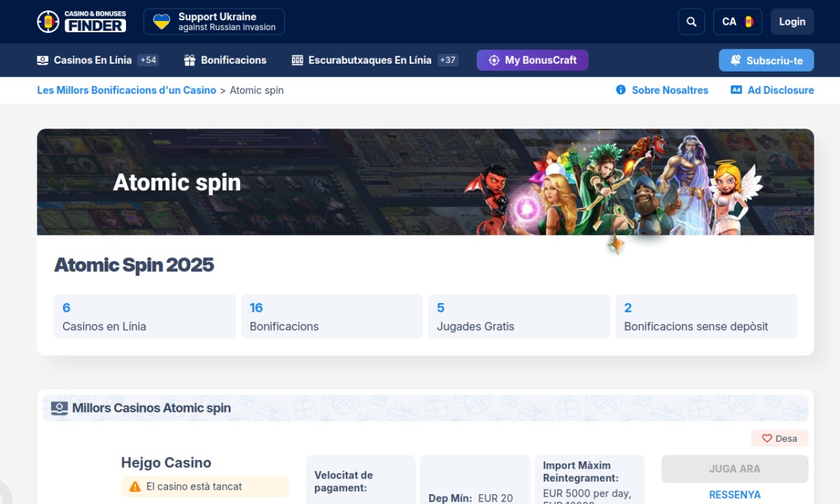Click the Ukraine heart flag icon
This screenshot has height=504, width=840.
[x=161, y=22]
